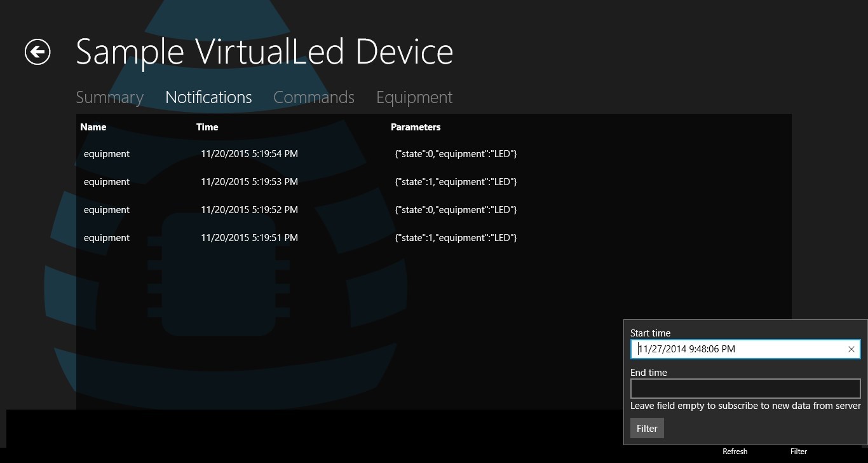Click Refresh in the bottom app bar
Viewport: 868px width, 463px height.
click(x=735, y=451)
